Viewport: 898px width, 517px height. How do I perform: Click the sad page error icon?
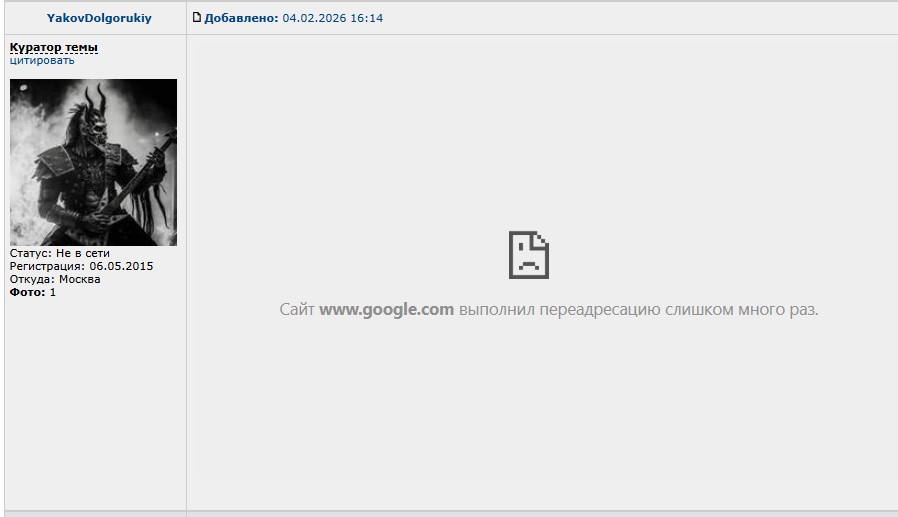pyautogui.click(x=529, y=255)
